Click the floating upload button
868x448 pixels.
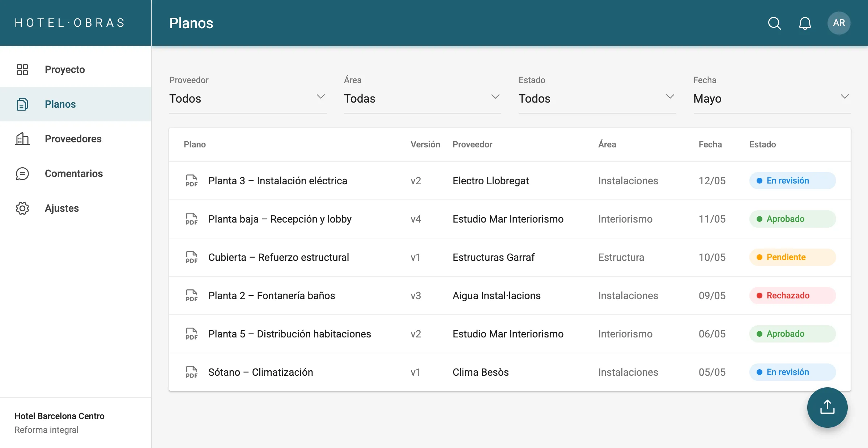tap(827, 407)
